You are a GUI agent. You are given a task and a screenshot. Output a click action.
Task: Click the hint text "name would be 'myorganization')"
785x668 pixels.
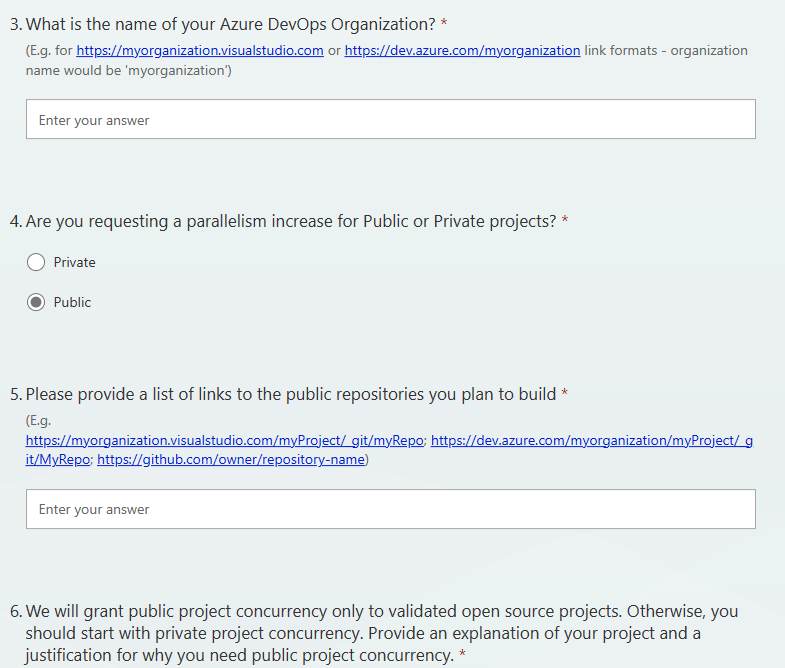point(129,71)
